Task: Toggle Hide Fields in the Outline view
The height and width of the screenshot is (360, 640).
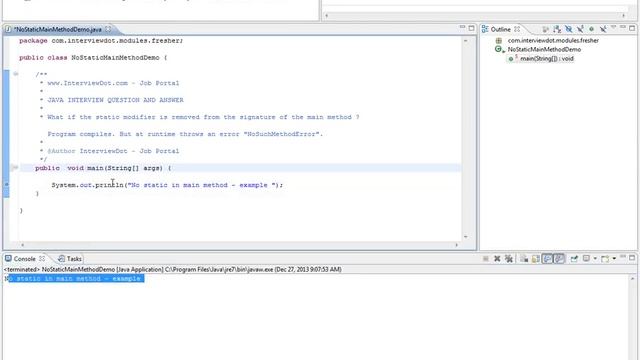Action: (x=569, y=29)
